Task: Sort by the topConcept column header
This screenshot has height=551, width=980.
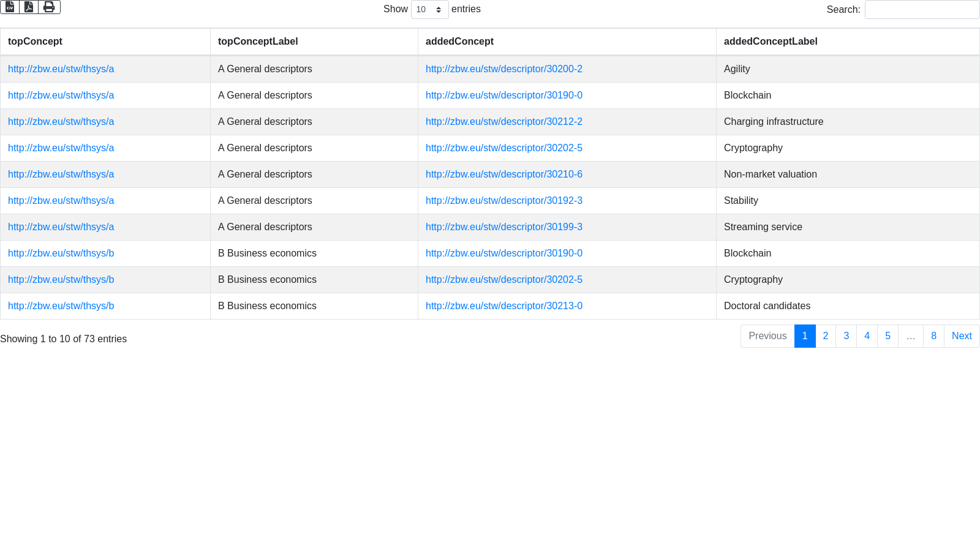Action: [x=35, y=42]
